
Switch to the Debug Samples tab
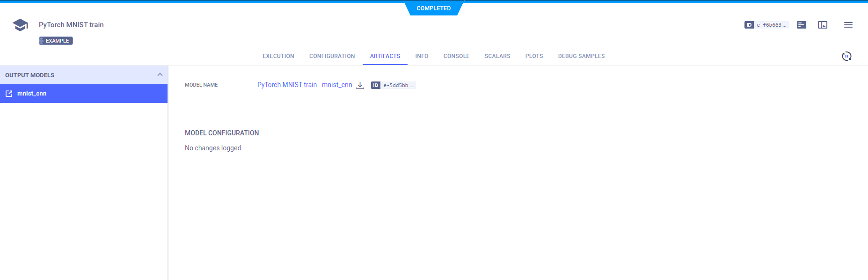tap(581, 56)
